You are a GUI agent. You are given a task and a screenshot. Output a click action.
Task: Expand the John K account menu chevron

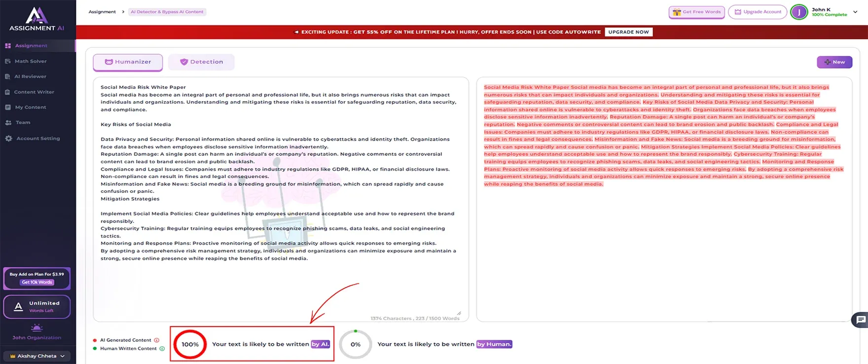click(x=855, y=12)
